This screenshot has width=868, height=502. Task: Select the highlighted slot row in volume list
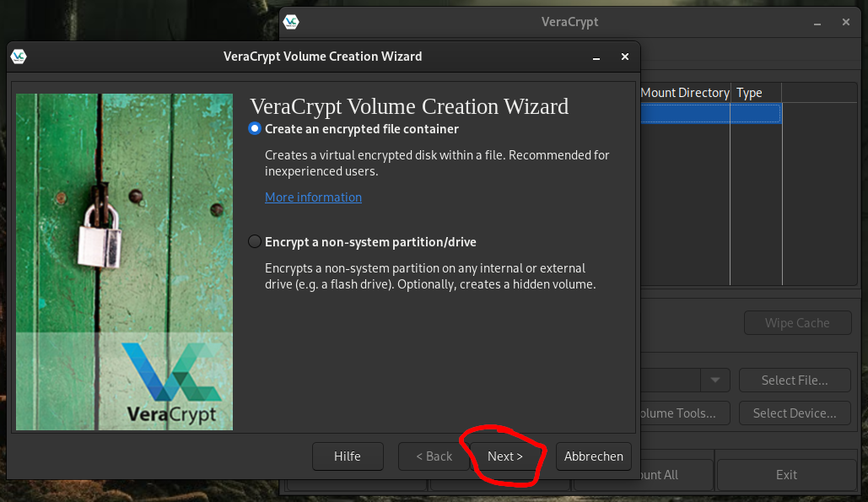tap(711, 113)
